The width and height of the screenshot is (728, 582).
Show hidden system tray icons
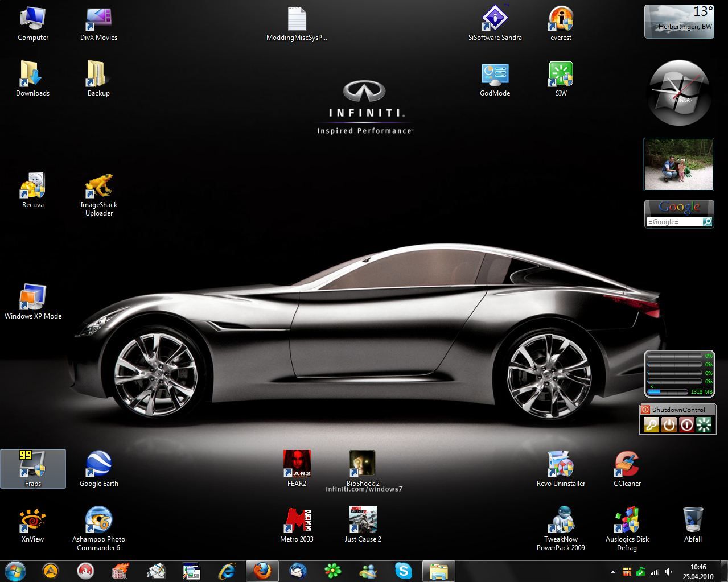[x=613, y=571]
